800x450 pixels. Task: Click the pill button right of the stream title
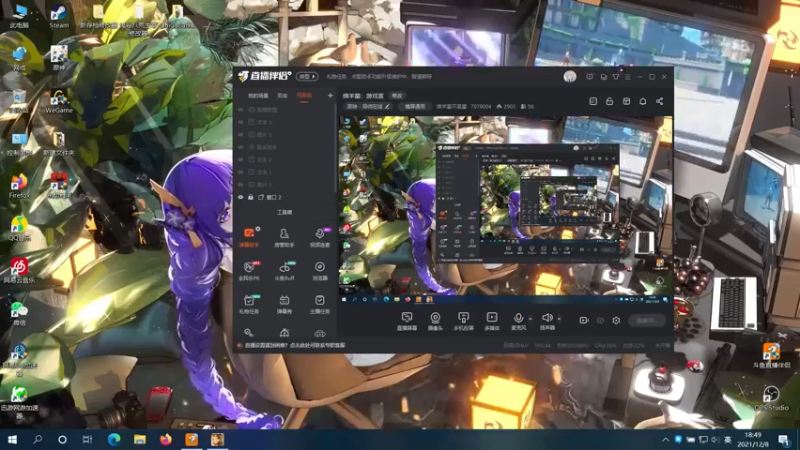[x=415, y=107]
